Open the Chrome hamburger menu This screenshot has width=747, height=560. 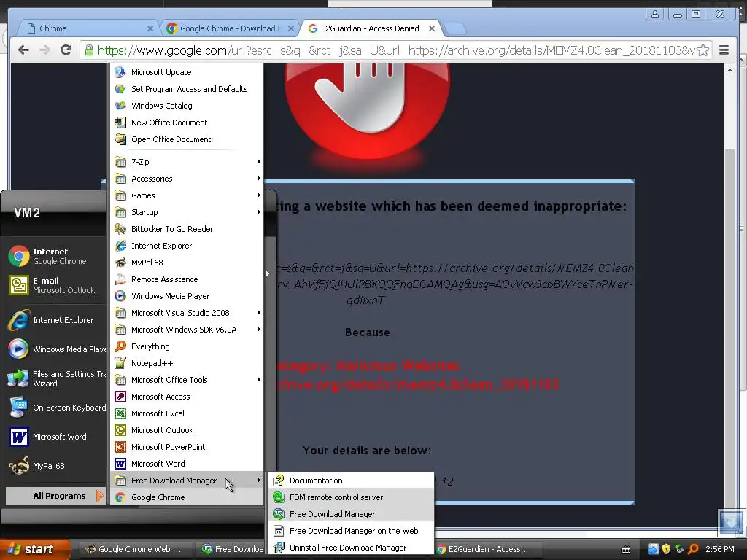(724, 50)
